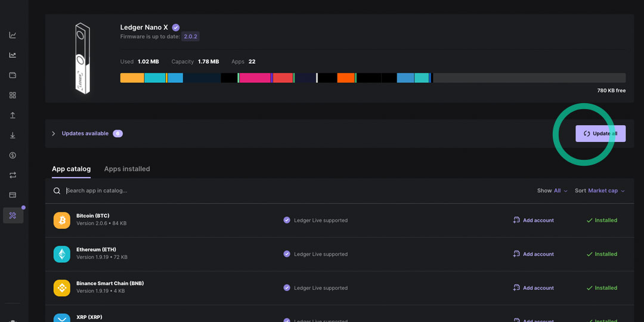Click the Version 1.9.19 • 72 KB text
The image size is (644, 322).
click(x=102, y=257)
